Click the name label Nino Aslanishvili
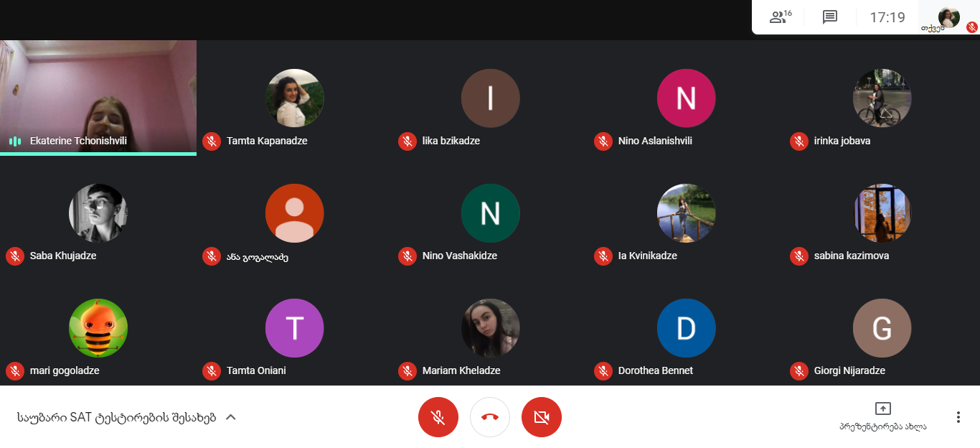980x448 pixels. (655, 141)
